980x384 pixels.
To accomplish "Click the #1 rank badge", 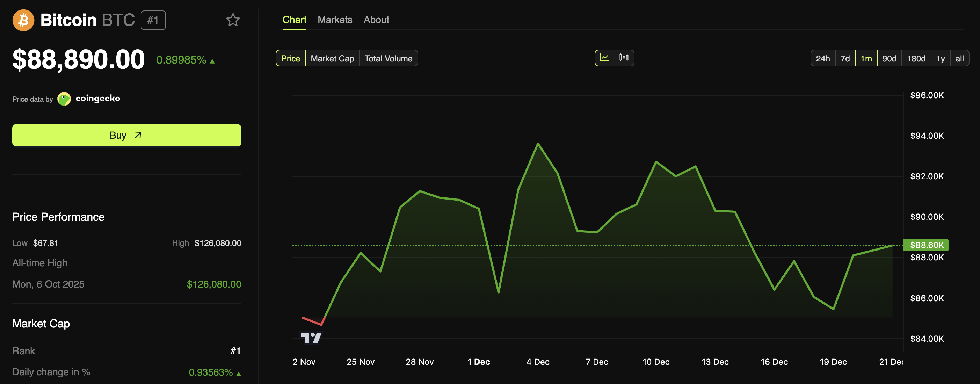I will click(x=153, y=20).
